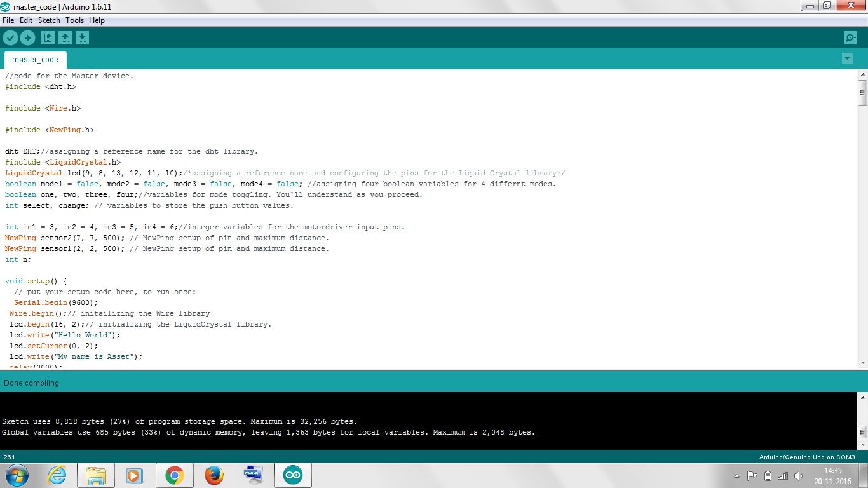
Task: Click the 'LiquidCrystal lcd(9, 8, 13, 12, 11, 10);' line
Action: (x=285, y=173)
